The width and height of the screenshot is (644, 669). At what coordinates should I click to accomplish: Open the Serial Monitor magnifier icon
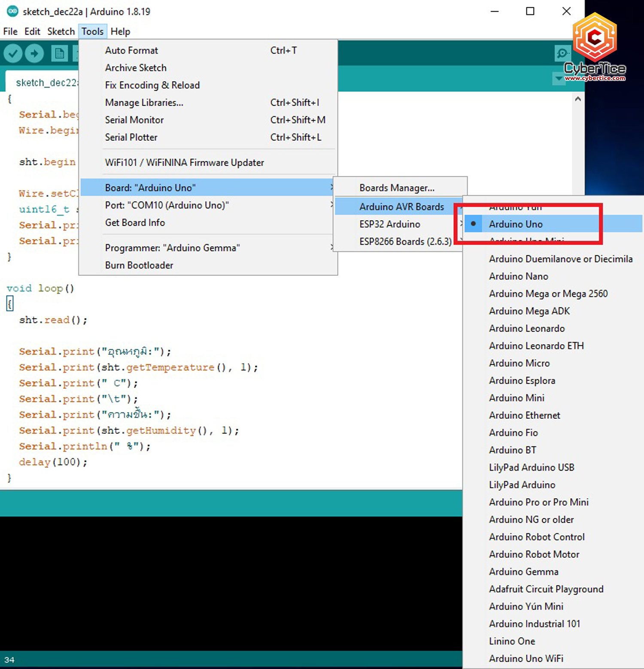tap(562, 53)
